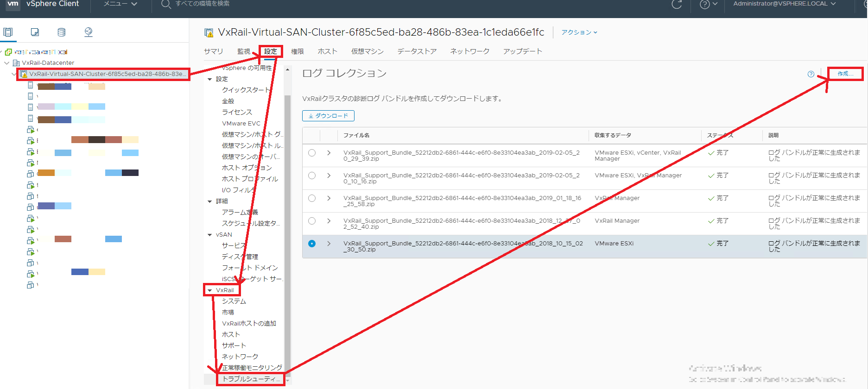Screen dimensions: 868x389
Task: Open 市場 under the VxRail section
Action: 228,313
